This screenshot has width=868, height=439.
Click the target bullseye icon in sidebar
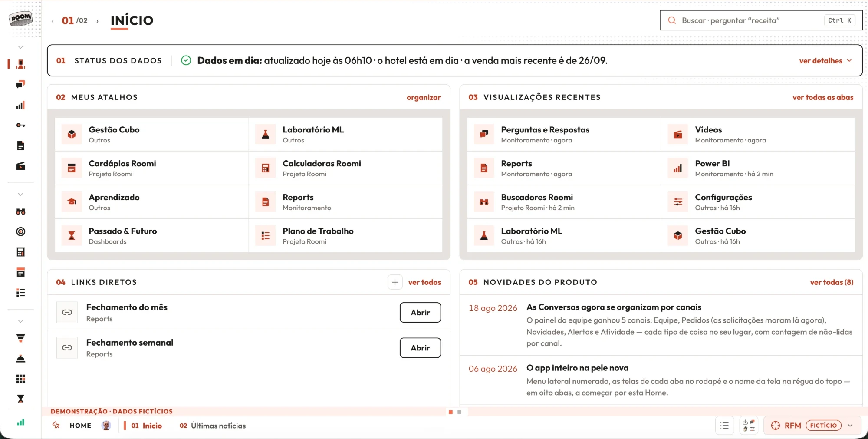(20, 231)
